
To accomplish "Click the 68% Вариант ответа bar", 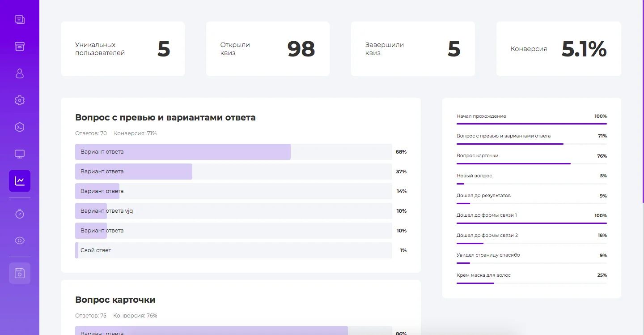I will (x=233, y=152).
